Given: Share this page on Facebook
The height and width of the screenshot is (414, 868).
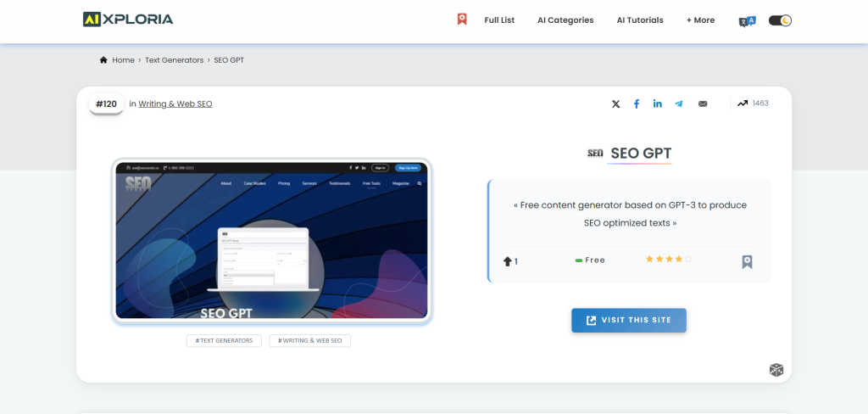Looking at the screenshot, I should coord(637,103).
